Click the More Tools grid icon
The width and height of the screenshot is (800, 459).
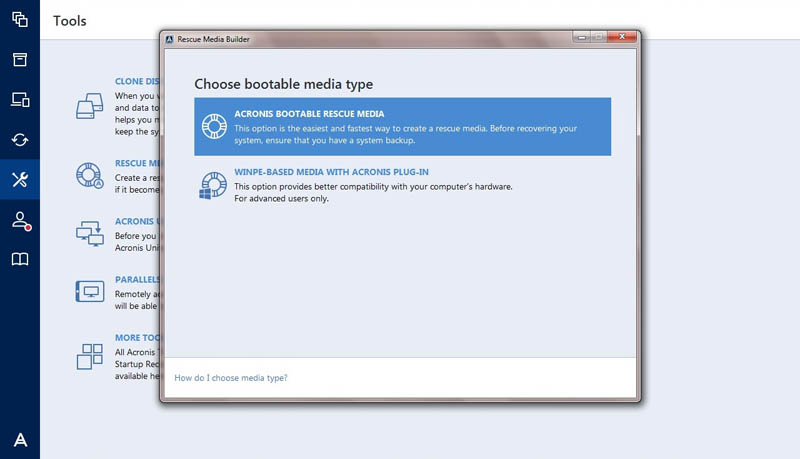point(90,356)
